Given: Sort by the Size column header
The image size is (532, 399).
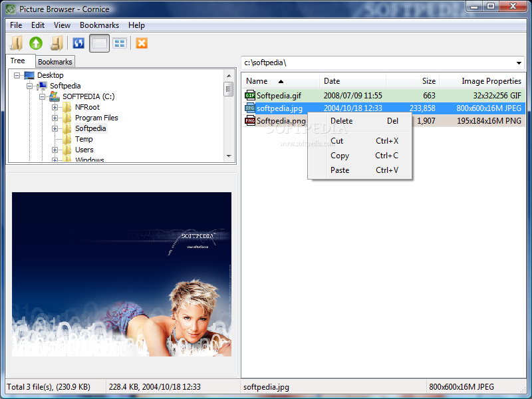Looking at the screenshot, I should tap(412, 81).
